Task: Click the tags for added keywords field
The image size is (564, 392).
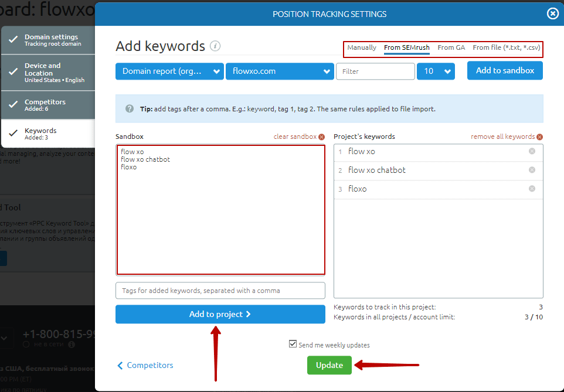Action: coord(220,291)
